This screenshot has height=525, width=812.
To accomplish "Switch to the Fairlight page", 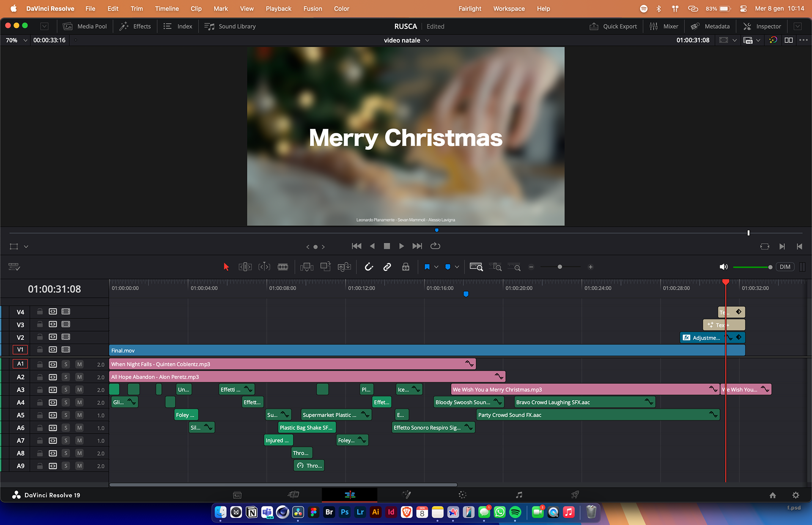I will tap(519, 495).
